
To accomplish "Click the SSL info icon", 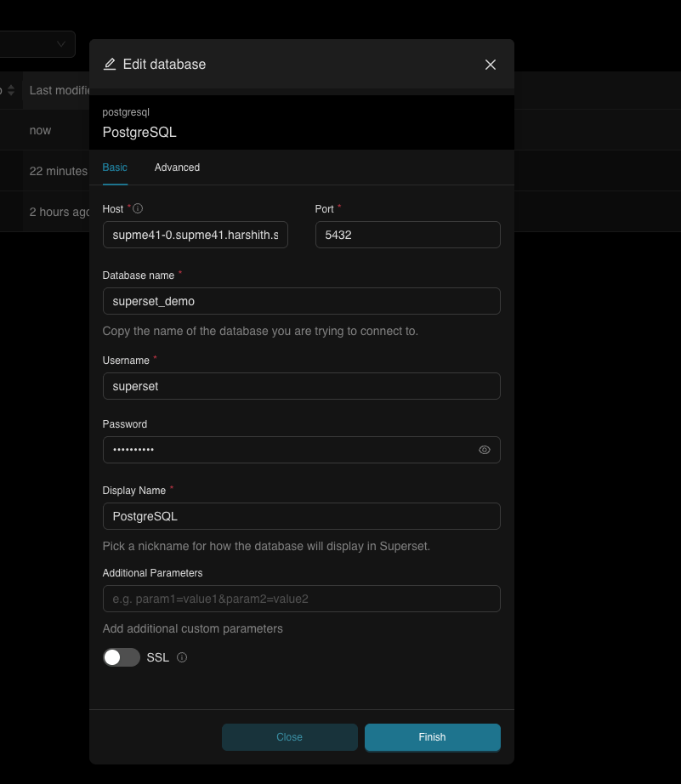I will pyautogui.click(x=182, y=657).
